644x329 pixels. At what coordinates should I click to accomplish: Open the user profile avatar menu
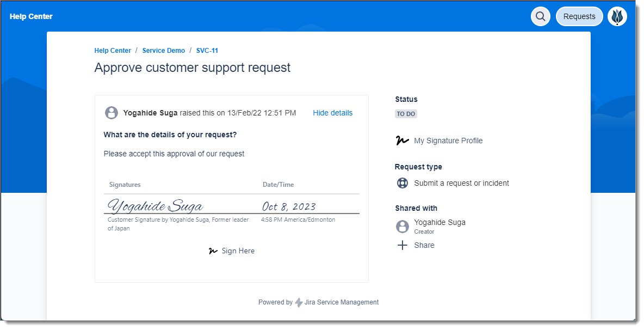click(x=617, y=16)
